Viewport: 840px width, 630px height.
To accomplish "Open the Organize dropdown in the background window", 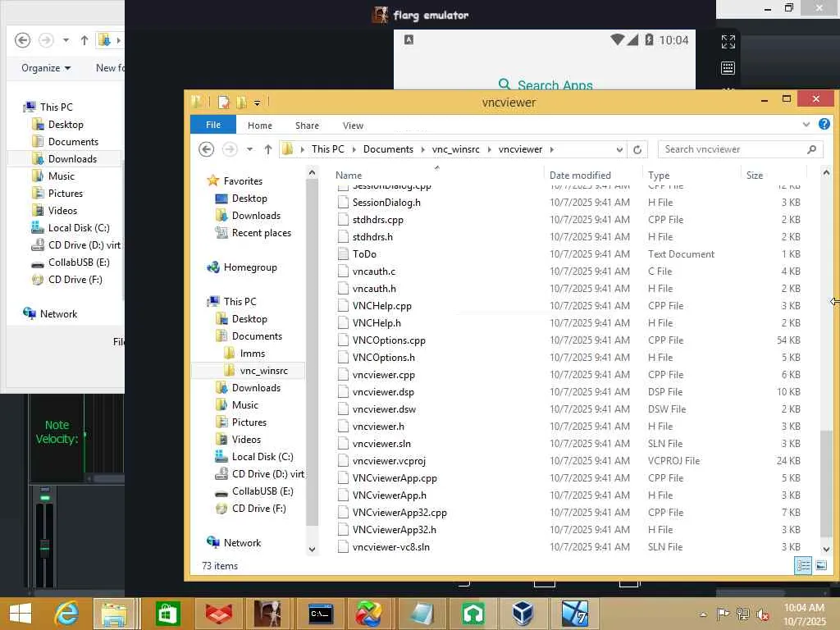I will 46,68.
